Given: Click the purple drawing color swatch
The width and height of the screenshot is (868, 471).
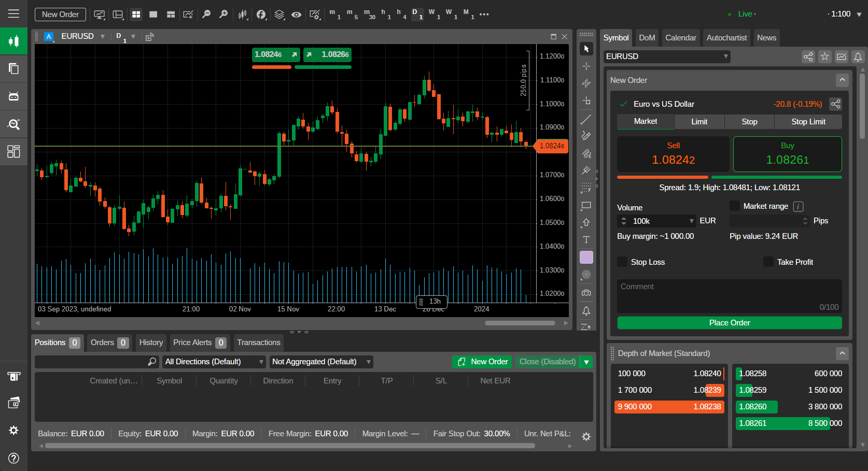Looking at the screenshot, I should pyautogui.click(x=586, y=258).
